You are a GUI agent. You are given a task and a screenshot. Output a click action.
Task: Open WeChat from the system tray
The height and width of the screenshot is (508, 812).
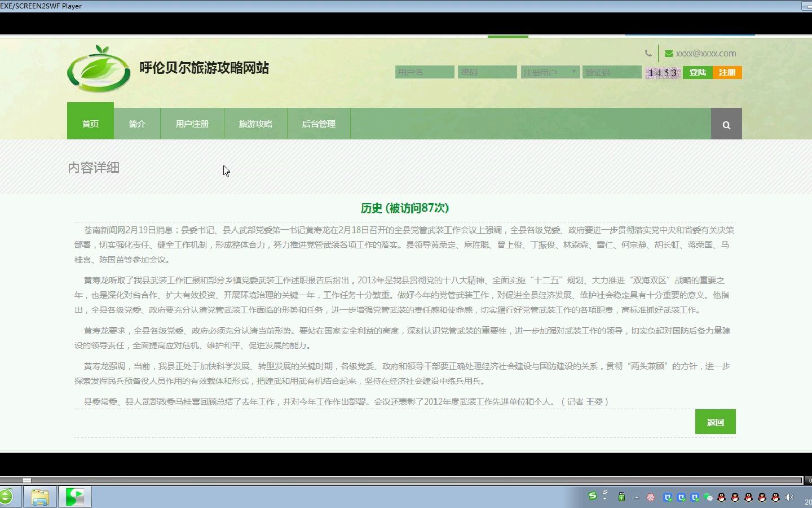708,497
